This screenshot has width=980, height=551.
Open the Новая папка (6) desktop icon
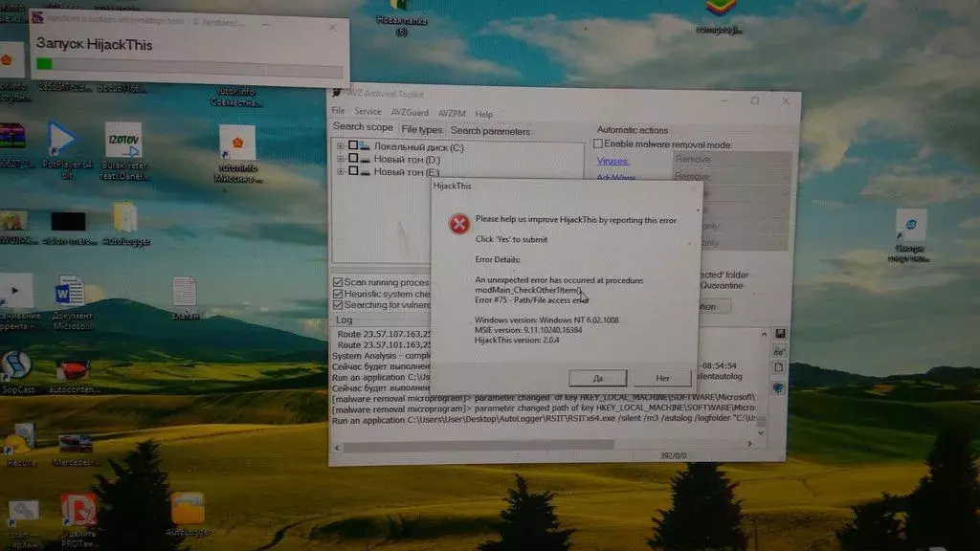[x=400, y=5]
